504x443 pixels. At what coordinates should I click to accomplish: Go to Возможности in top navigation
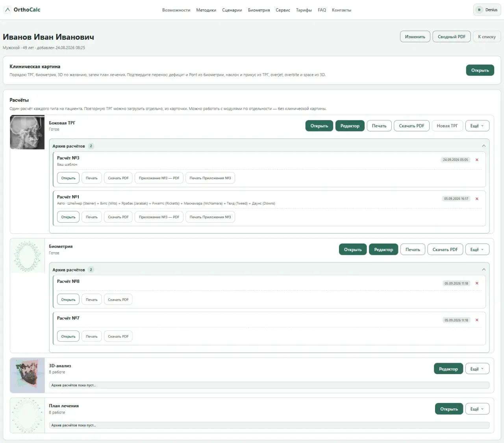(176, 10)
